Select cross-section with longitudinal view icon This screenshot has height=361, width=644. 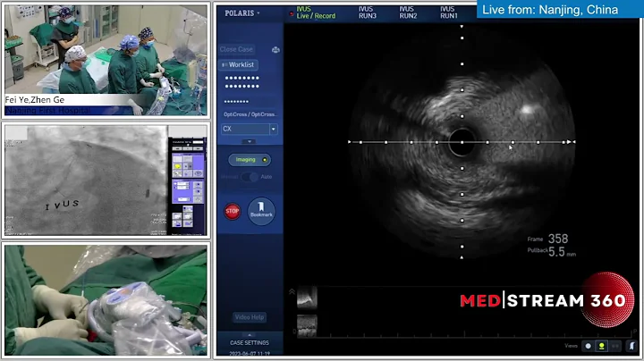(x=602, y=346)
